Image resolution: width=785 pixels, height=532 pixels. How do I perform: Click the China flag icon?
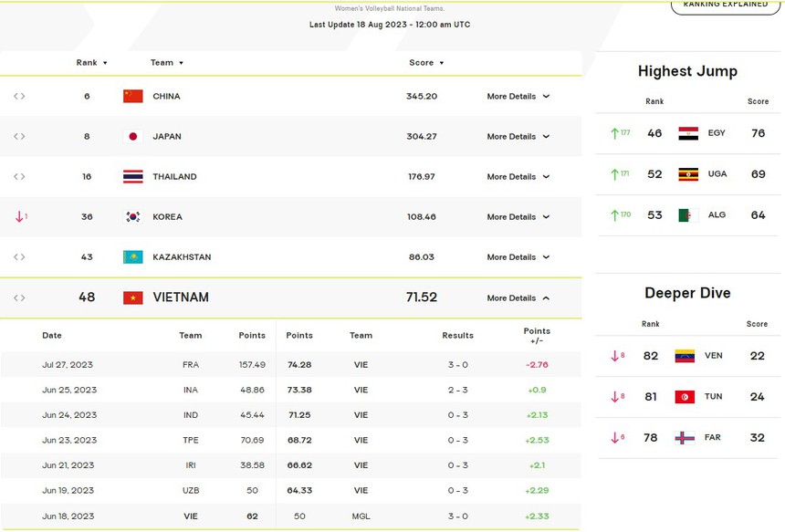point(133,96)
